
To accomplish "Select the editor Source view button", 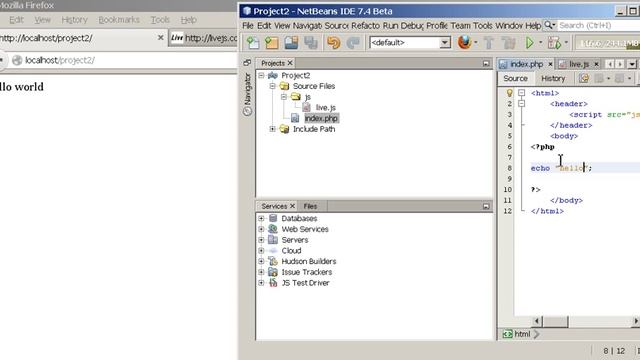I will pyautogui.click(x=515, y=78).
